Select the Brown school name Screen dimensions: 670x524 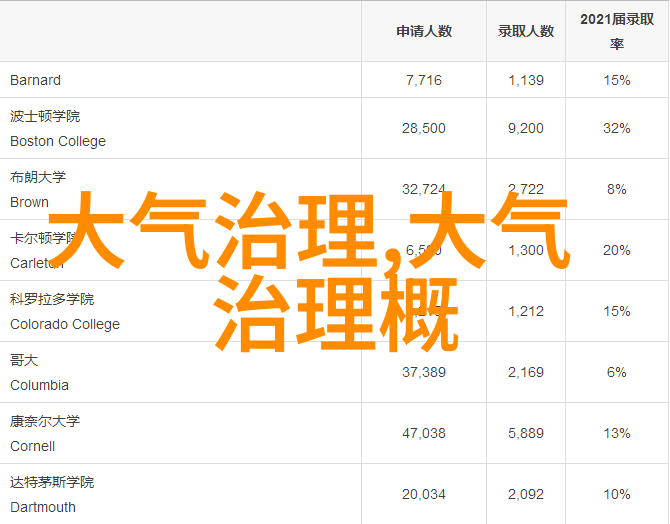[29, 202]
